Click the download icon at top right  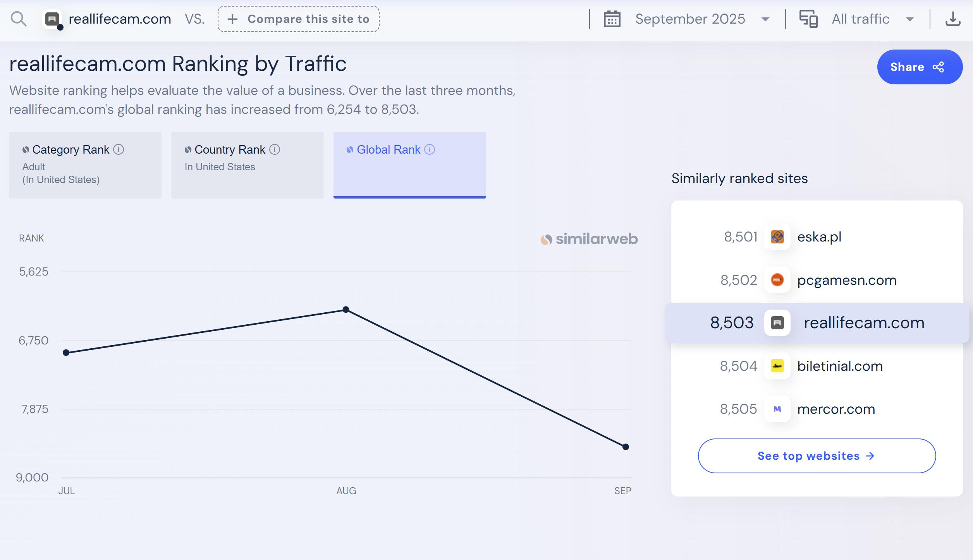click(953, 19)
